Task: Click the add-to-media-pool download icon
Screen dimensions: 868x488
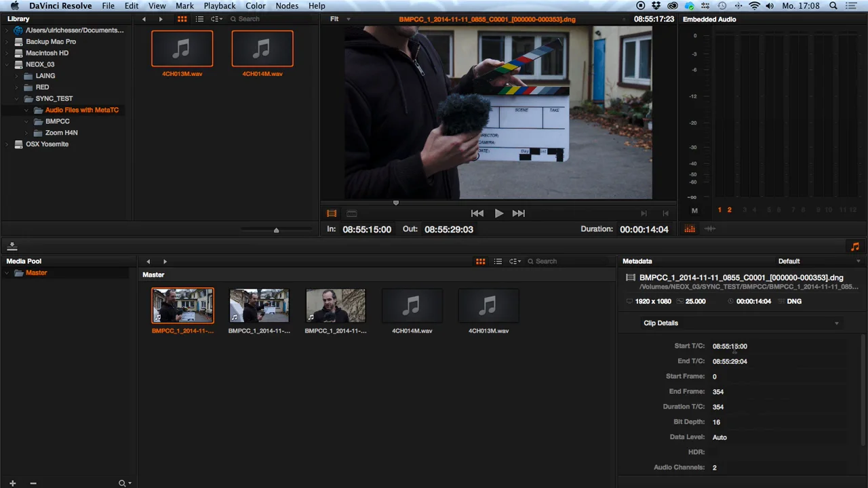Action: tap(12, 247)
